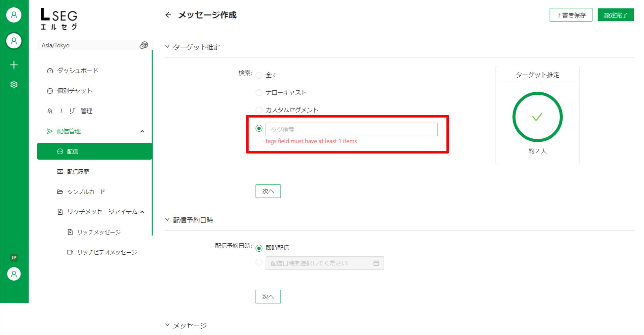The image size is (644, 335).
Task: Select the 全て radio option
Action: [x=259, y=75]
